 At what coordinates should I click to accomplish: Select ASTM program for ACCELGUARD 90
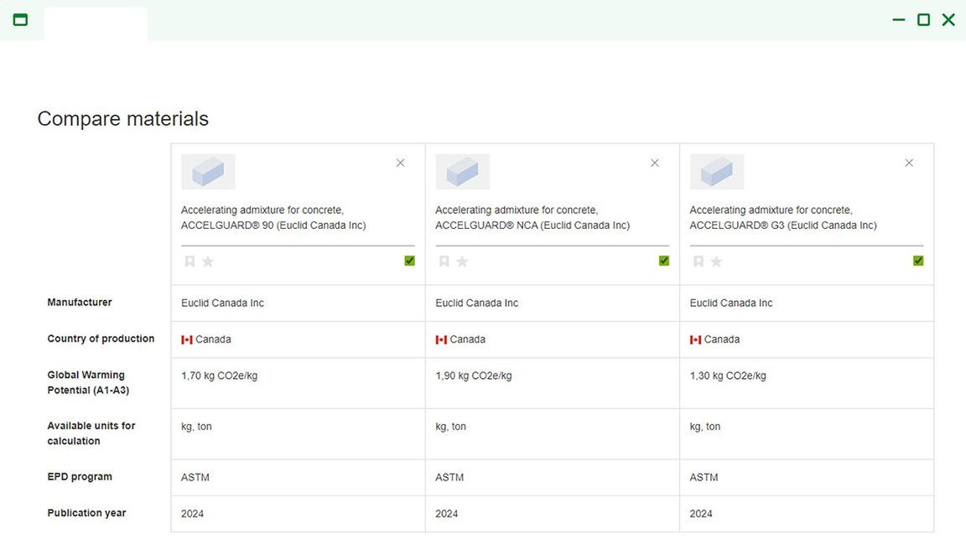point(195,478)
